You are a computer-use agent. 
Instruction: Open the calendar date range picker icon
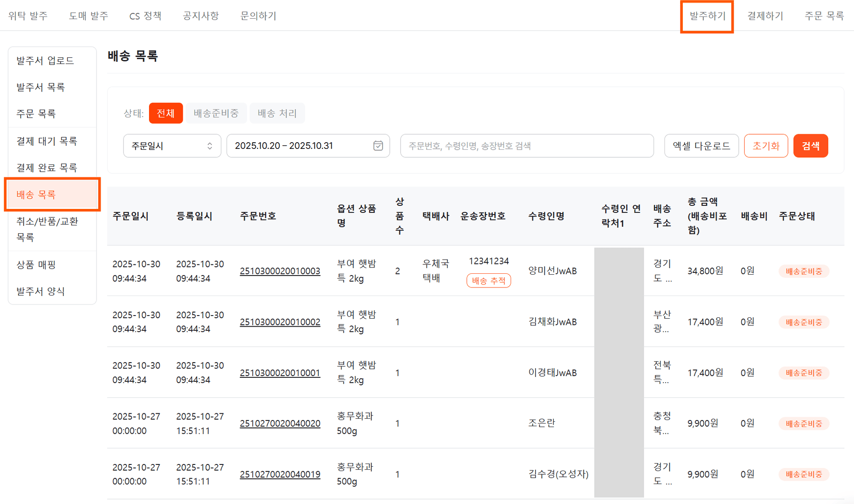coord(378,145)
